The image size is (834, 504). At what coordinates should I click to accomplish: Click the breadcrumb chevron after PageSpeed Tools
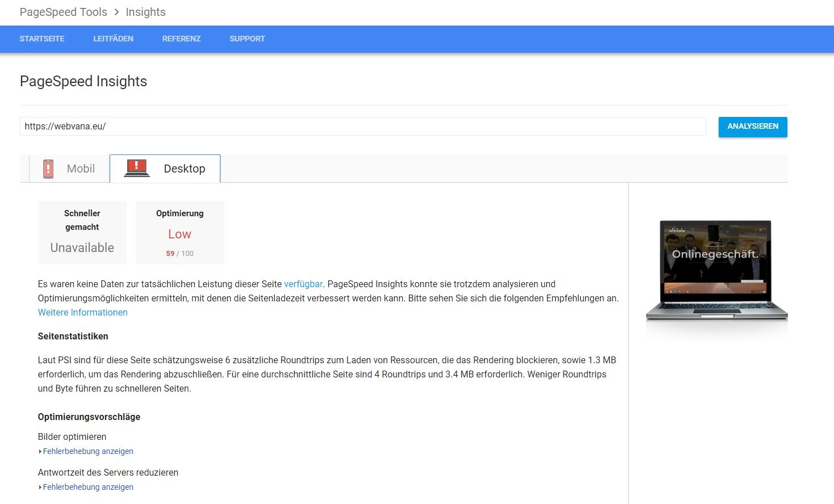(x=116, y=12)
